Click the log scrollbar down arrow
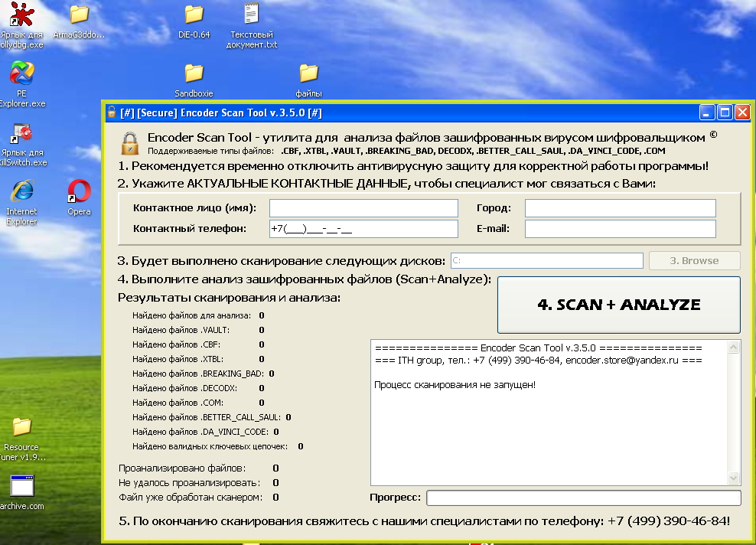 point(733,478)
